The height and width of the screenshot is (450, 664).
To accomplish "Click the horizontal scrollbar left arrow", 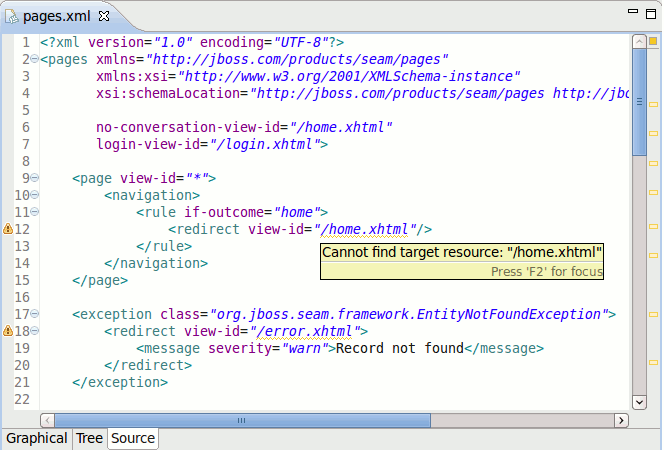I will tap(47, 420).
